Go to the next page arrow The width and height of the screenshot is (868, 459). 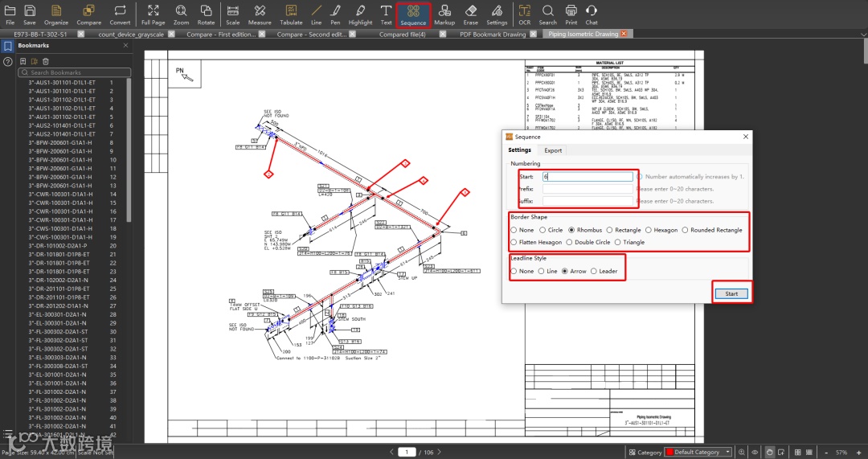[x=440, y=452]
